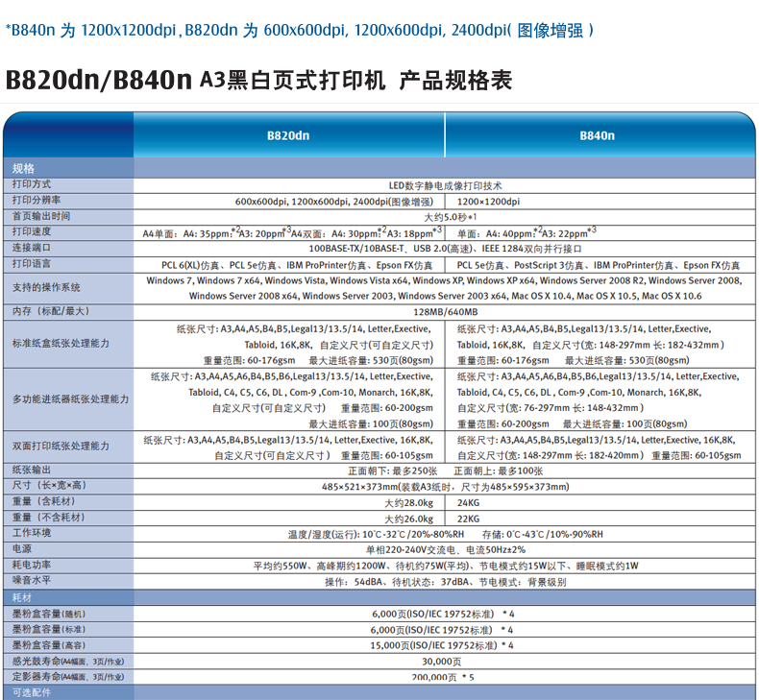Click the '墨粉盒容量(标准)' row label
The height and width of the screenshot is (700, 759).
[x=48, y=629]
